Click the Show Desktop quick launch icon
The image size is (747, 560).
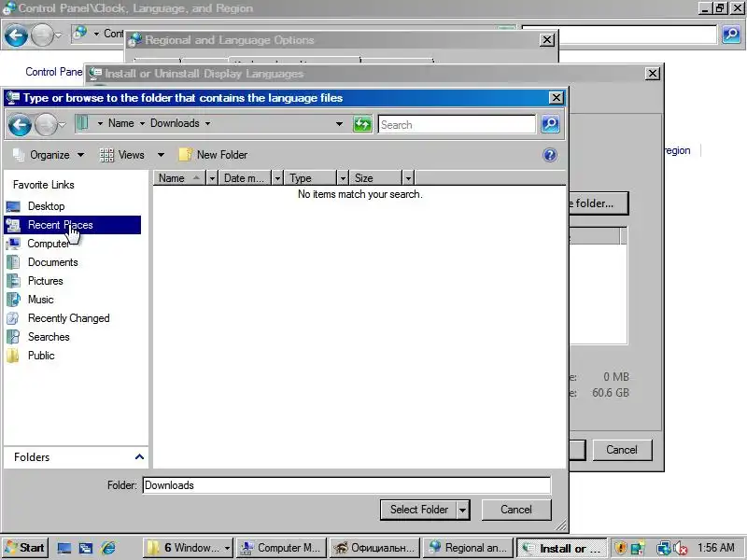[x=63, y=548]
